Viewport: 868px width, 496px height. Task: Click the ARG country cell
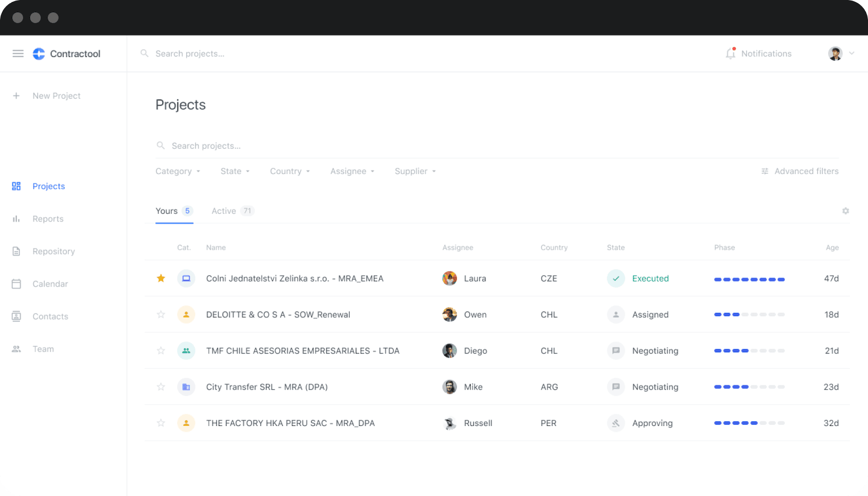click(x=549, y=387)
